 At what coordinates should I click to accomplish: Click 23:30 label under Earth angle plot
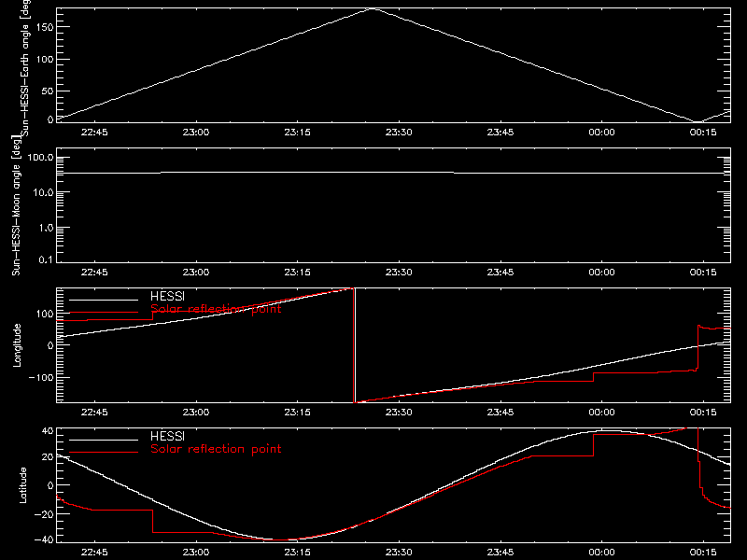399,132
